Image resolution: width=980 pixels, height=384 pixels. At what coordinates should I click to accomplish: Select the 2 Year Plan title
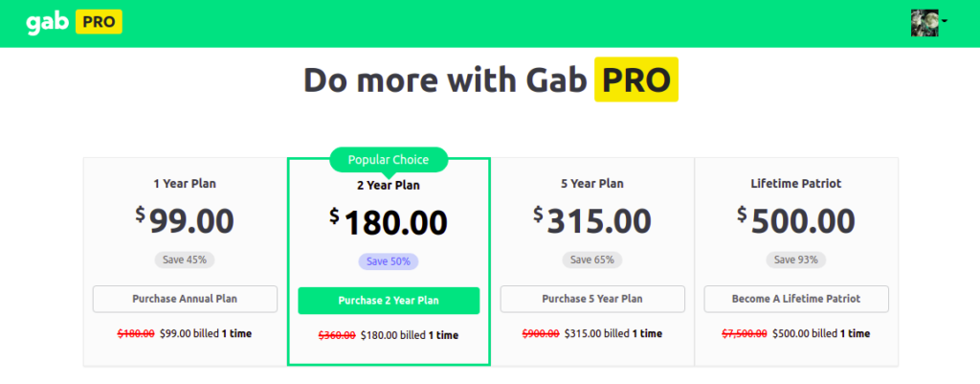[389, 186]
